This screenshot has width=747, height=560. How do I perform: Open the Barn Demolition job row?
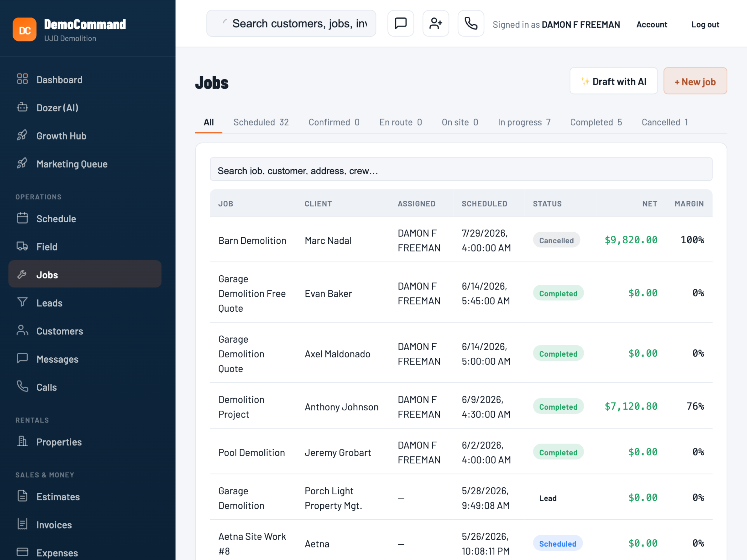(461, 240)
